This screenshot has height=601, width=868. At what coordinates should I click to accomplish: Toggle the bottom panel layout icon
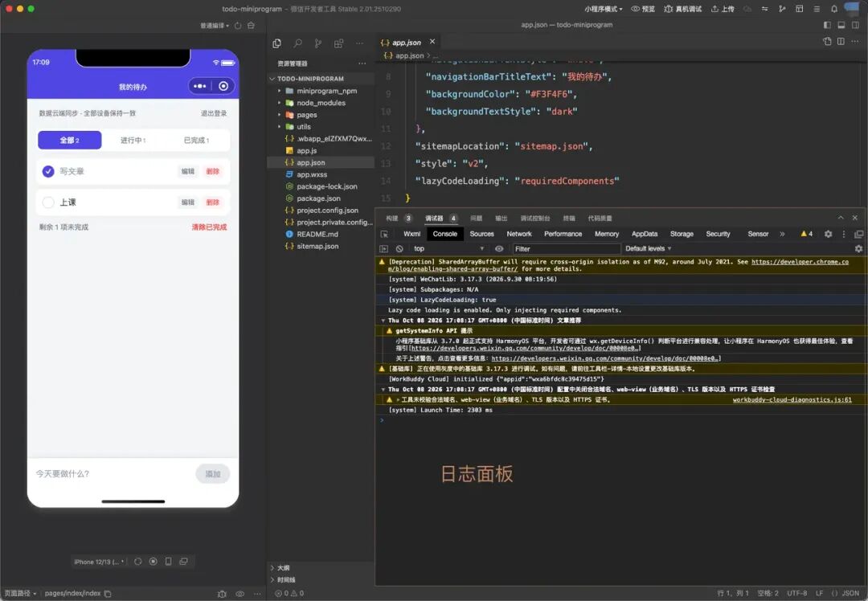(841, 25)
